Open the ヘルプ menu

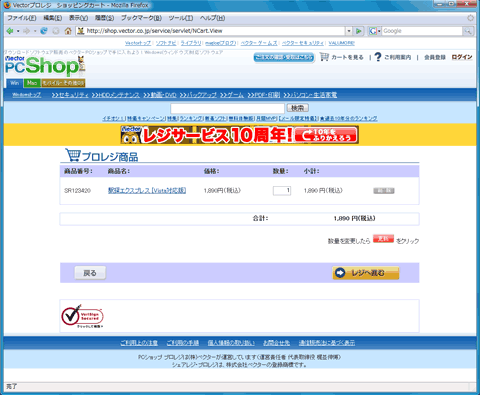[x=212, y=18]
